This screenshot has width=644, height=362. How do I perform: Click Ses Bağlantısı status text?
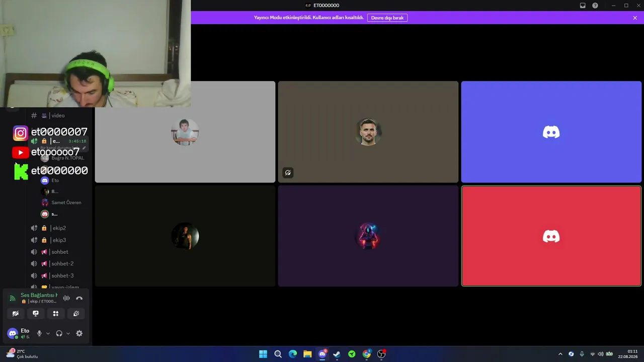point(39,295)
